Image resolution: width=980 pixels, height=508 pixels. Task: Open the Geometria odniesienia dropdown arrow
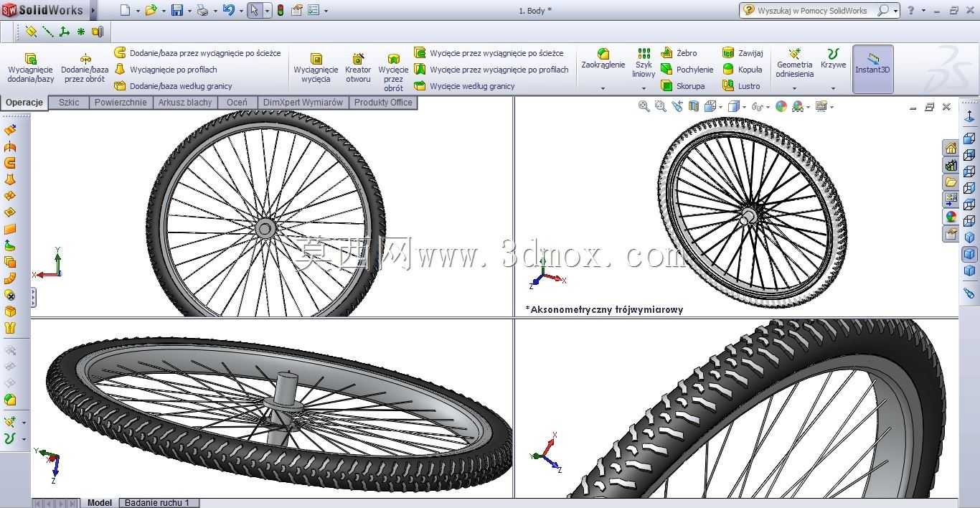point(794,88)
